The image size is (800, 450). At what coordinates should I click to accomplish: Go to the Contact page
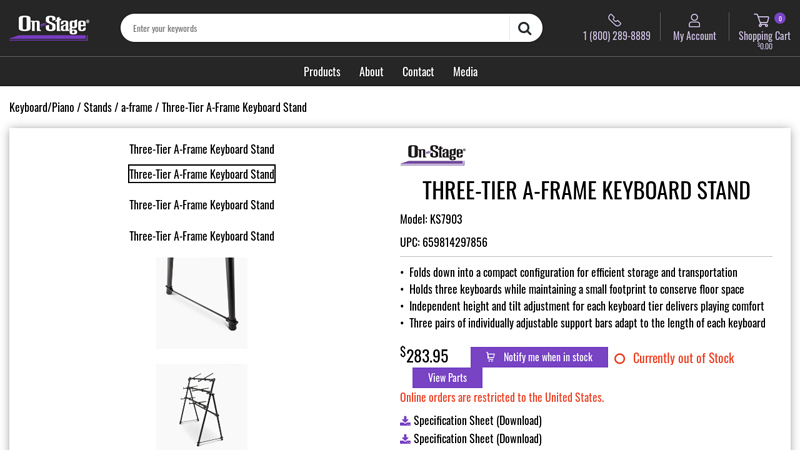pos(418,72)
